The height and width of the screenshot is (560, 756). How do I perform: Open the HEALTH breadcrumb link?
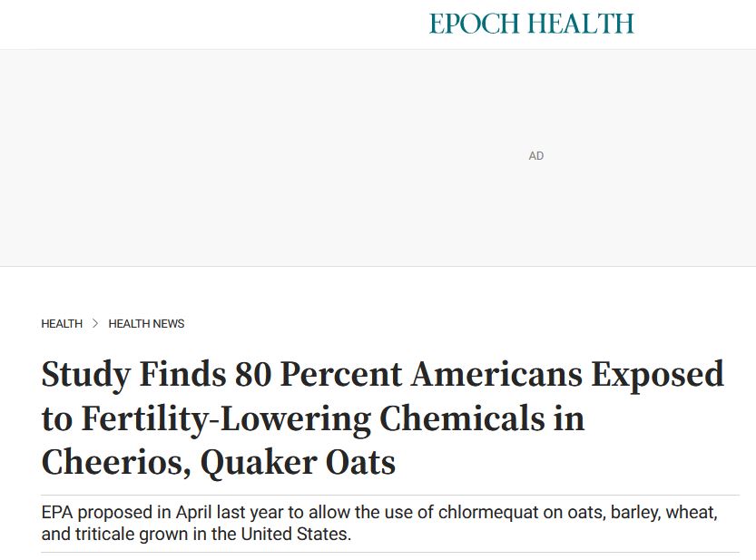coord(62,324)
